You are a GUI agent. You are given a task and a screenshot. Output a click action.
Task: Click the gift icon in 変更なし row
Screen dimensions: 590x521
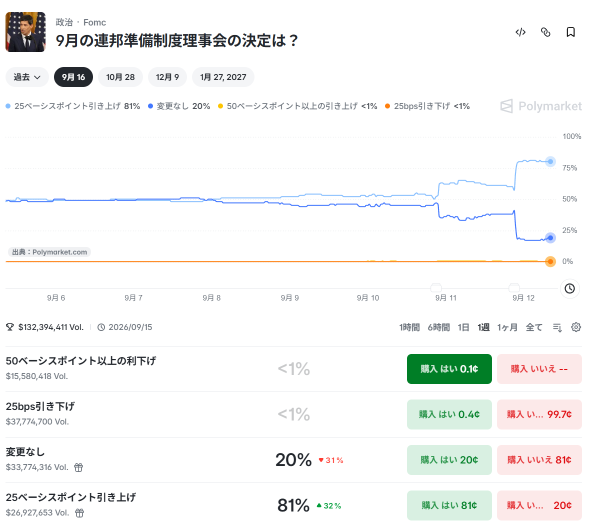(78, 468)
